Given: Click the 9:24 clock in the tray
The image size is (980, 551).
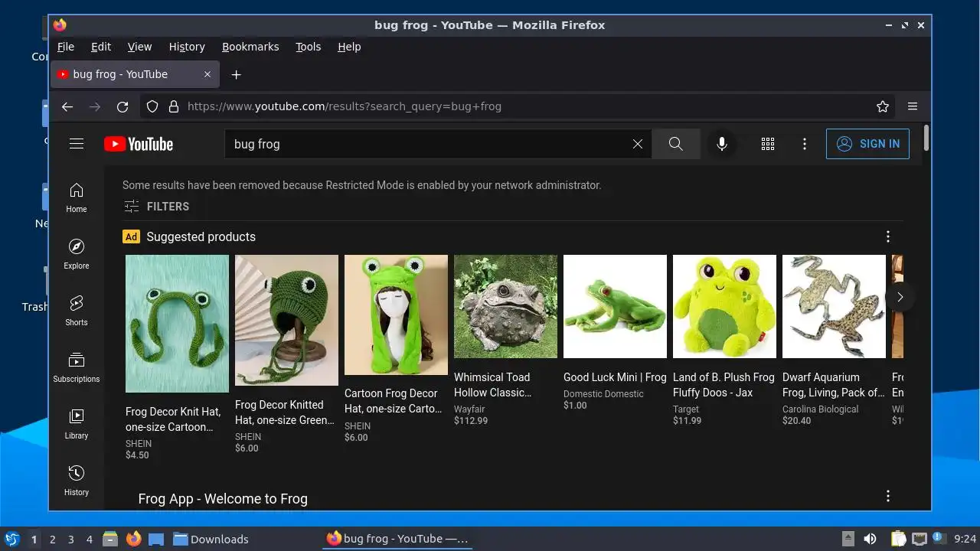Looking at the screenshot, I should (x=965, y=539).
